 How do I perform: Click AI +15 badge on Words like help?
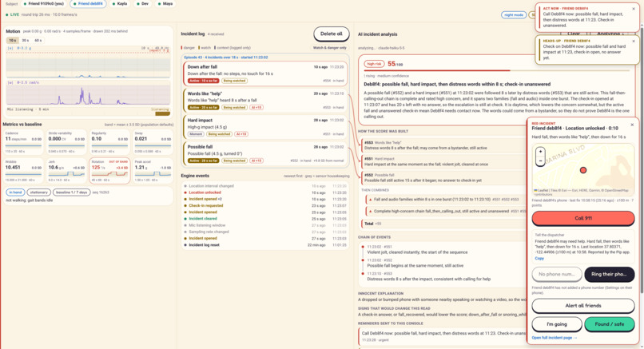256,108
